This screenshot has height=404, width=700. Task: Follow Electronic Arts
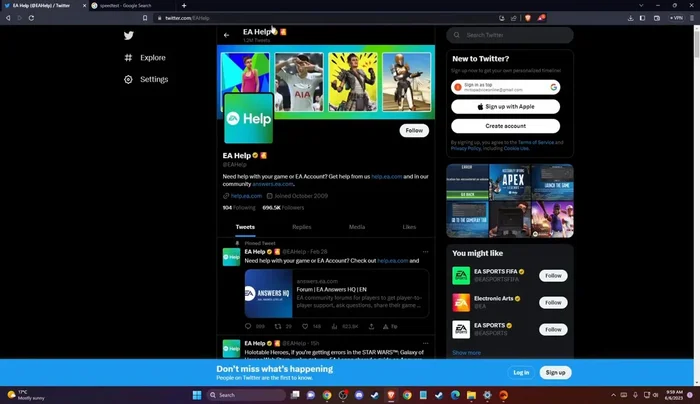tap(553, 303)
